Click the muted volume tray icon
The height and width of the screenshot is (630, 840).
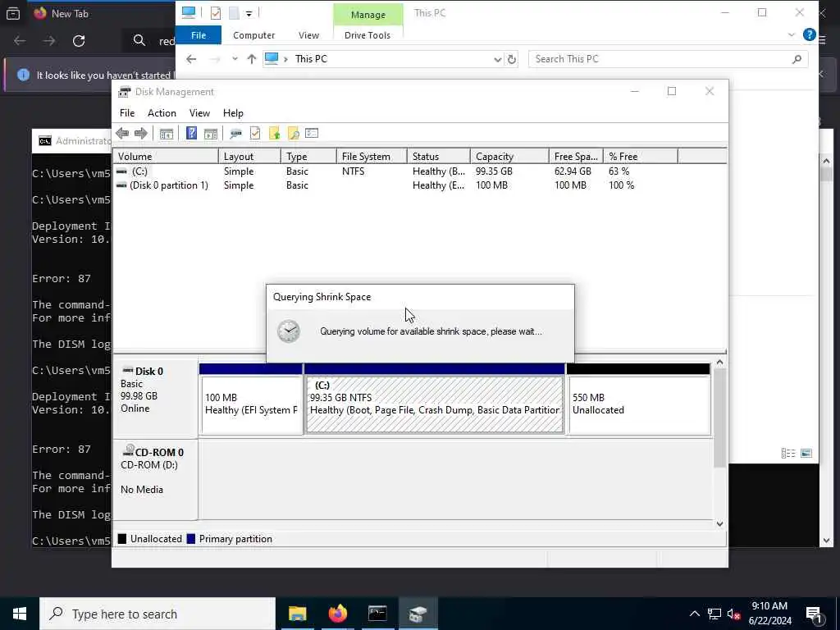(733, 614)
